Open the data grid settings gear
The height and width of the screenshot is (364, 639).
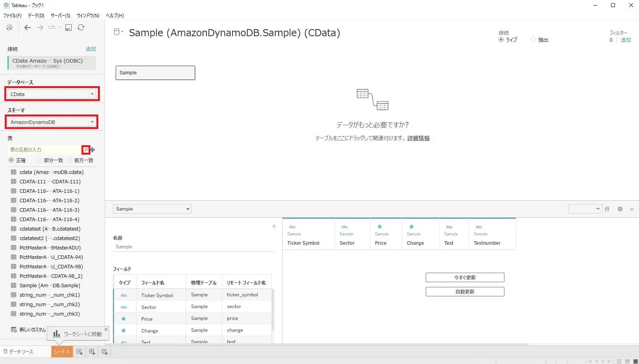click(x=620, y=209)
